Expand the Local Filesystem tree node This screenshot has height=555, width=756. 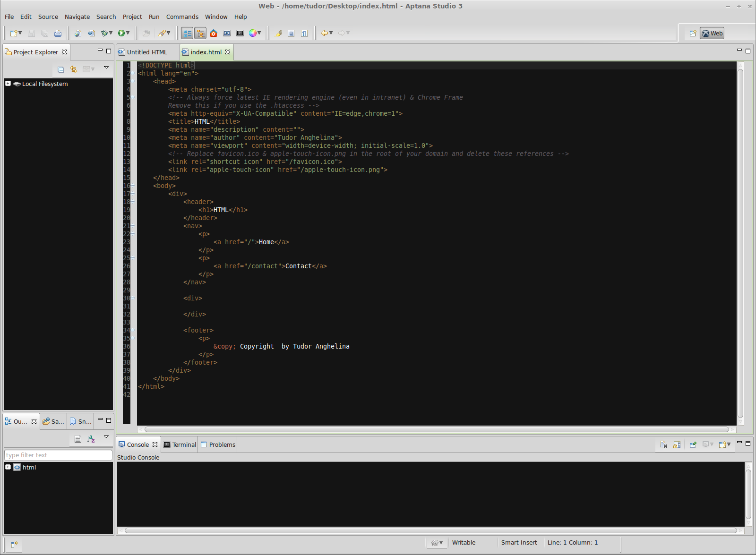click(x=8, y=84)
